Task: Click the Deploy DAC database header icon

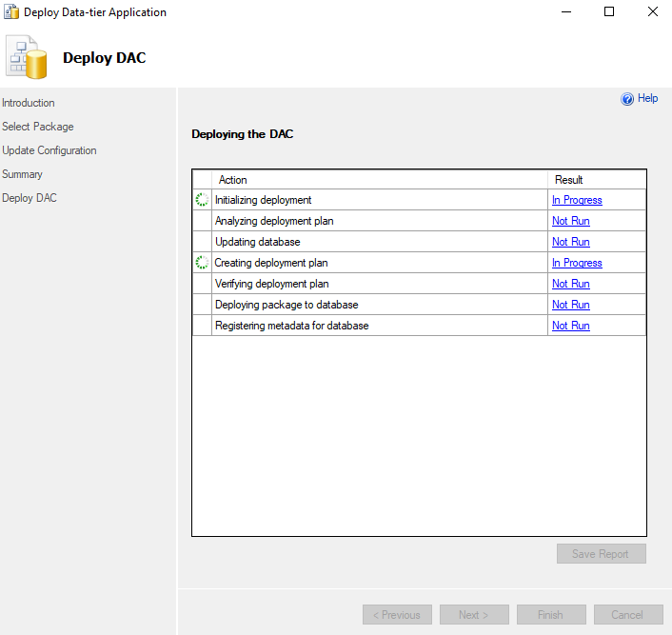Action: click(28, 57)
